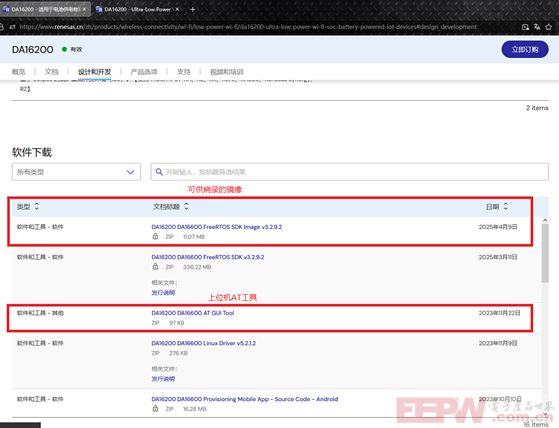Screen dimensions: 559x428
Task: Open 发行说明 under Linux Driver
Action: (163, 379)
